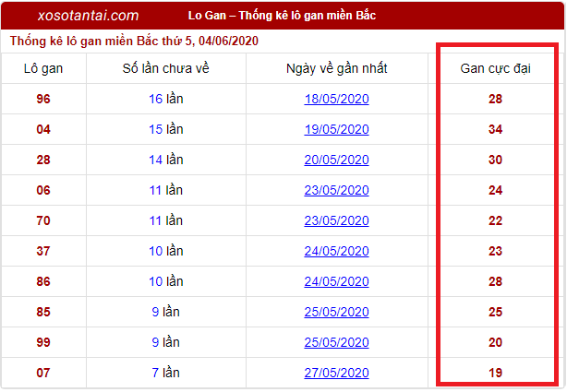Click gan cực đại value 22
The height and width of the screenshot is (392, 567).
[495, 220]
